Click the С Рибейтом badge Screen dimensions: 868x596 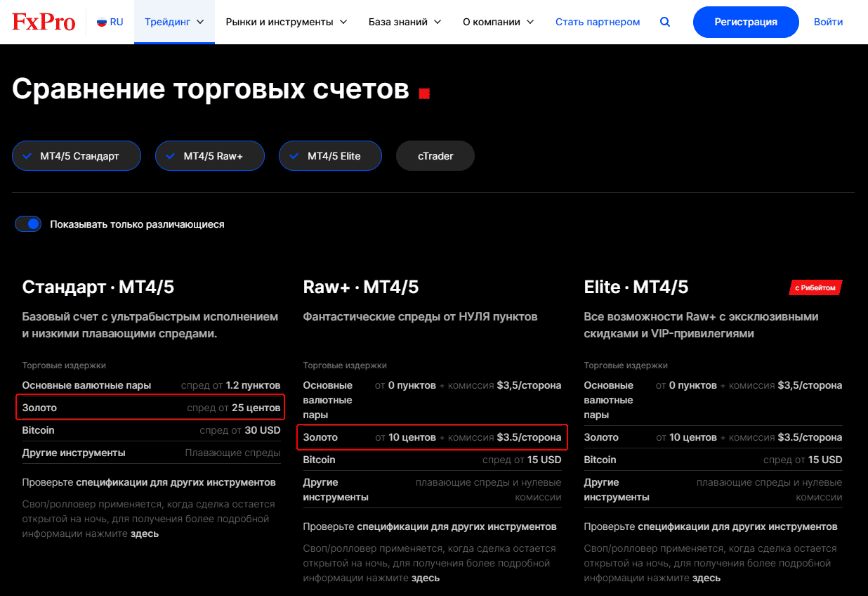pyautogui.click(x=815, y=287)
